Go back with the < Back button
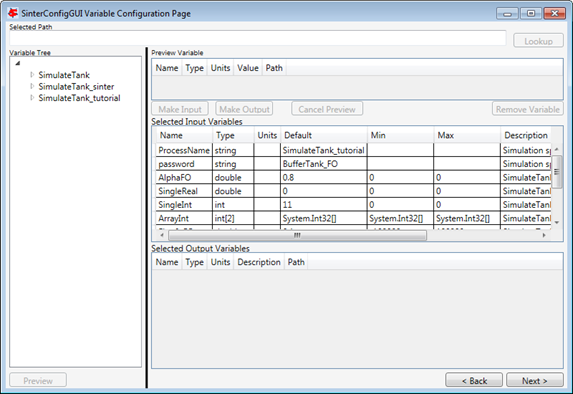 click(x=474, y=380)
